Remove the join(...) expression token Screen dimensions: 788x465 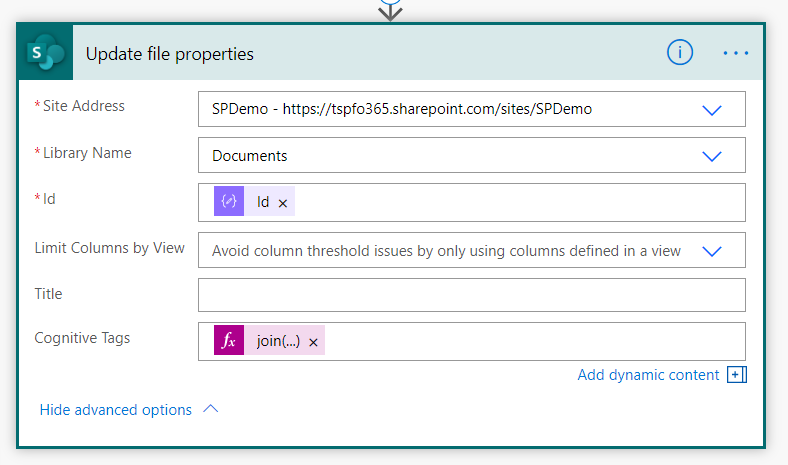313,342
